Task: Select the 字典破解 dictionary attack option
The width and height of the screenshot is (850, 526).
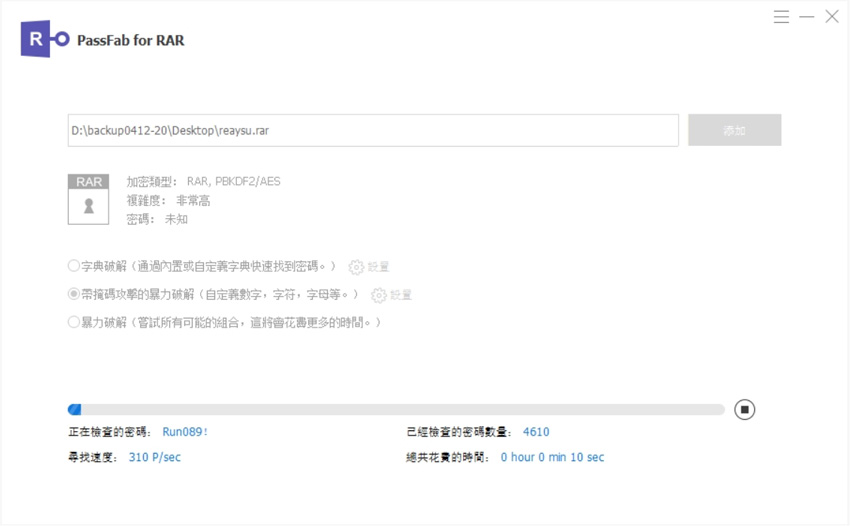Action: pos(74,266)
